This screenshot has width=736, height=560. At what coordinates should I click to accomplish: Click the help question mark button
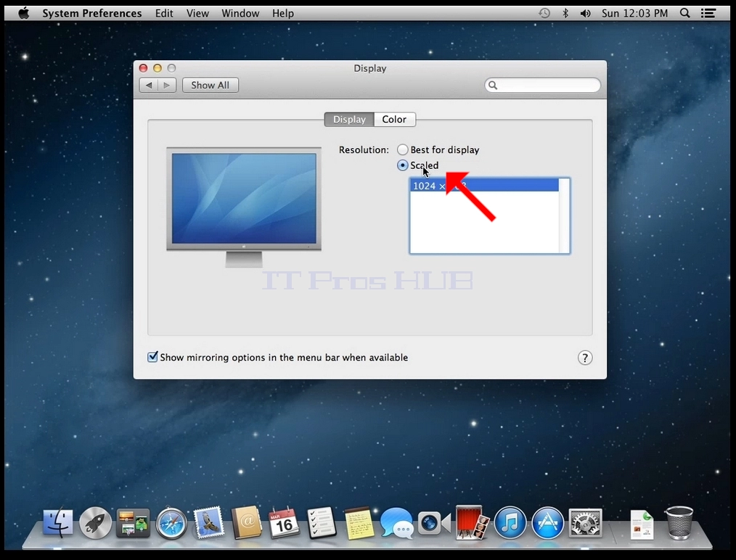coord(585,358)
